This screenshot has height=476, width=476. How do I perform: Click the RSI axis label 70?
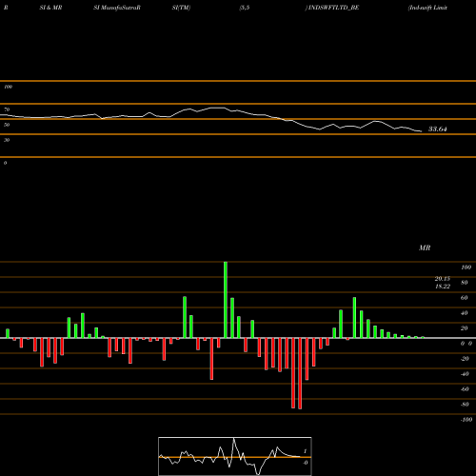tap(7, 109)
